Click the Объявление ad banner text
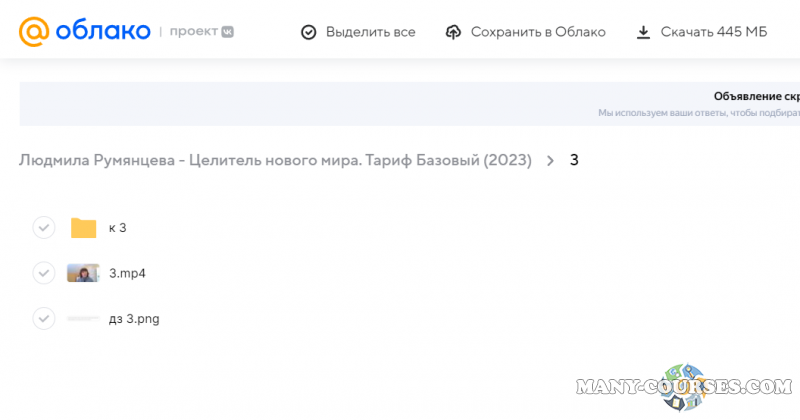This screenshot has width=800, height=420. 755,97
